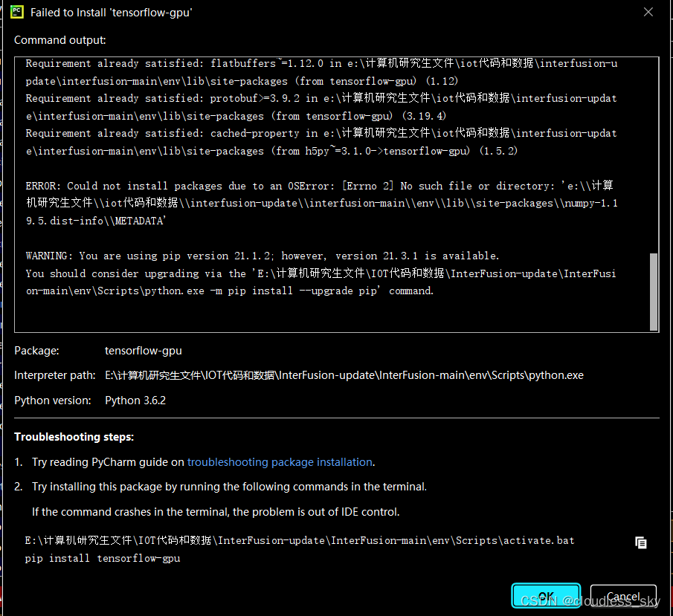The height and width of the screenshot is (616, 673).
Task: Click the dialog title 'Failed to Install'
Action: [111, 13]
